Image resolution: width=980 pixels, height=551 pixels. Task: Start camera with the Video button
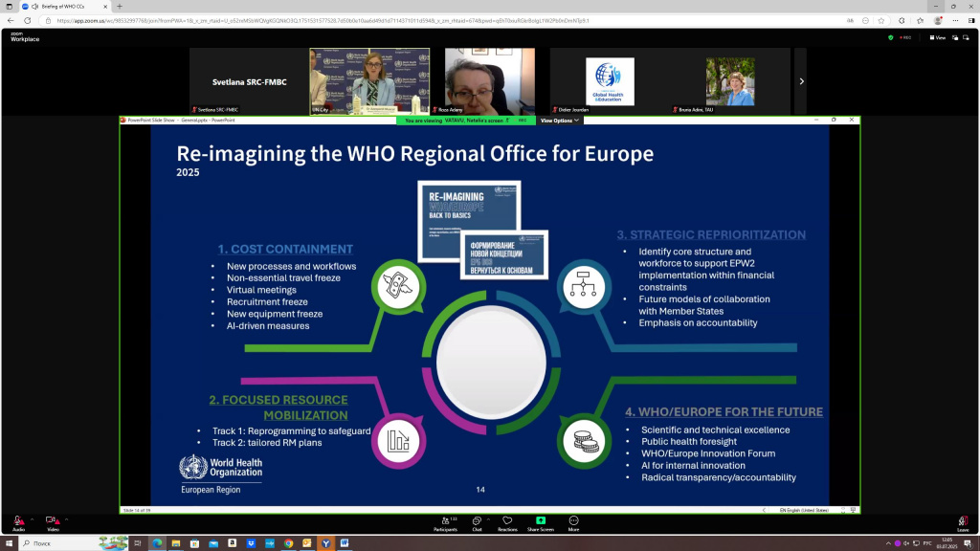[53, 521]
